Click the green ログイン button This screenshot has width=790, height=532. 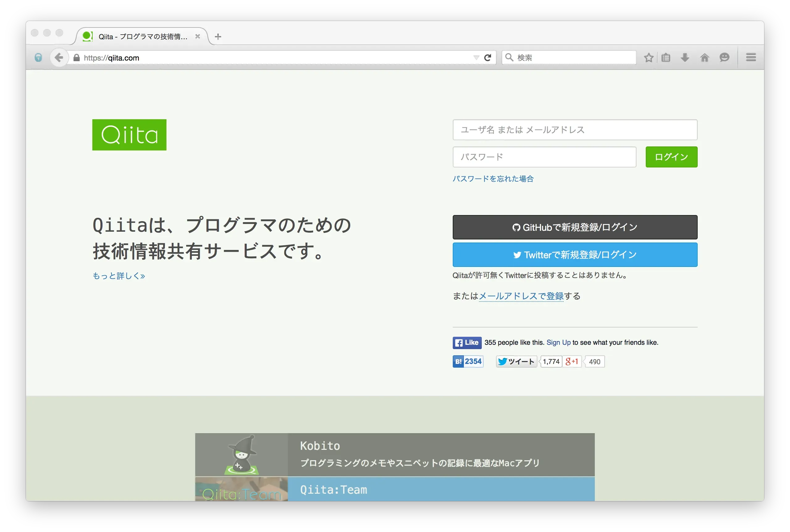[x=671, y=157]
